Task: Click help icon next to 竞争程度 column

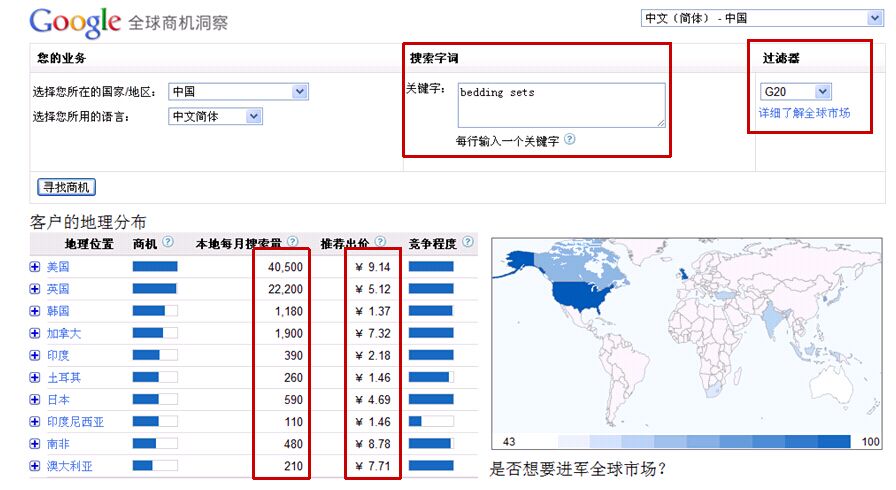Action: click(467, 242)
